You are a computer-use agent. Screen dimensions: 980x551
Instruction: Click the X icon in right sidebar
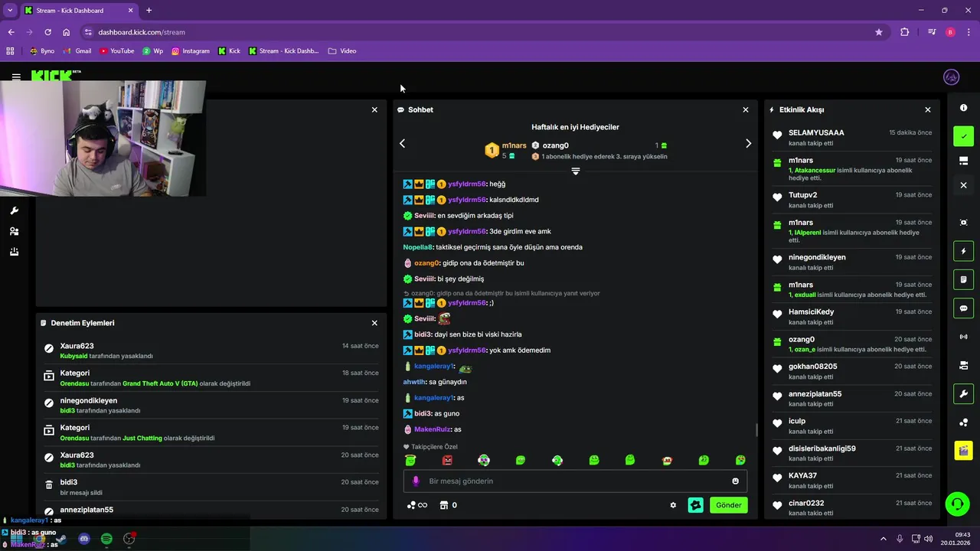[x=964, y=185]
